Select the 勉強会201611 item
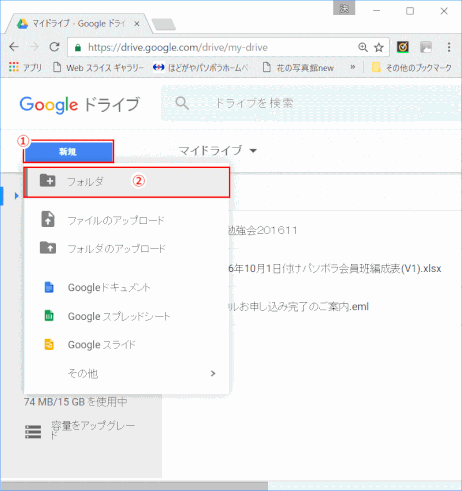This screenshot has width=462, height=491. pyautogui.click(x=262, y=230)
